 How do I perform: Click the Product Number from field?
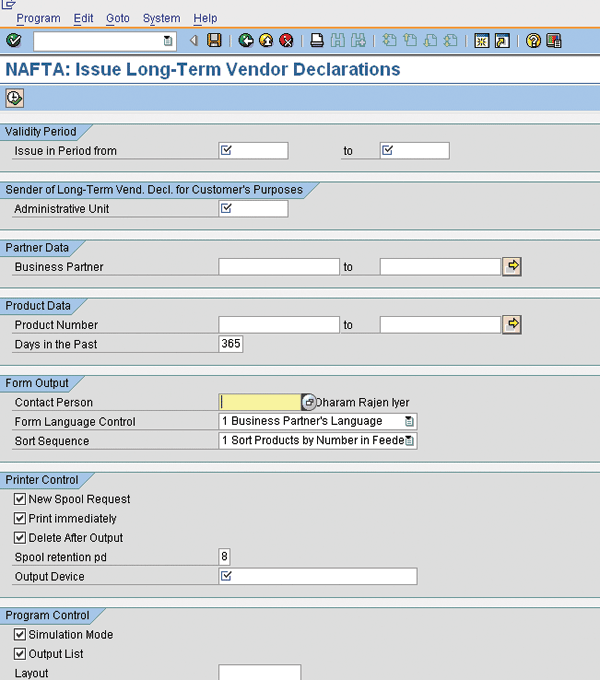click(x=279, y=325)
